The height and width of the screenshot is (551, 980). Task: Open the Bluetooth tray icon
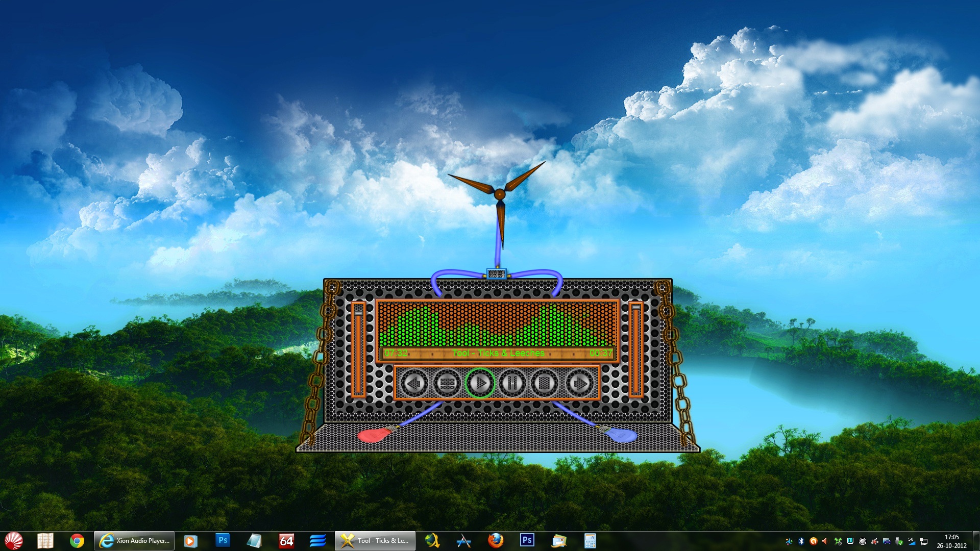(x=801, y=541)
